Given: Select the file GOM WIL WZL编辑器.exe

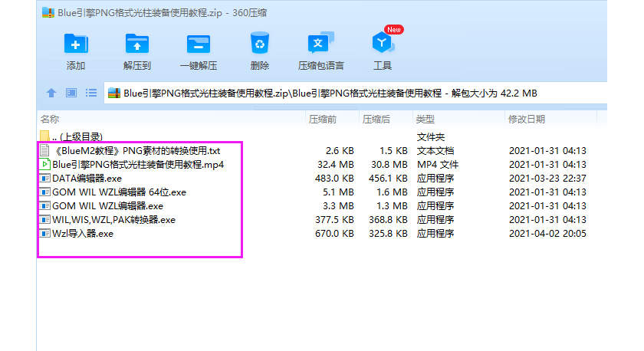Looking at the screenshot, I should tap(107, 206).
